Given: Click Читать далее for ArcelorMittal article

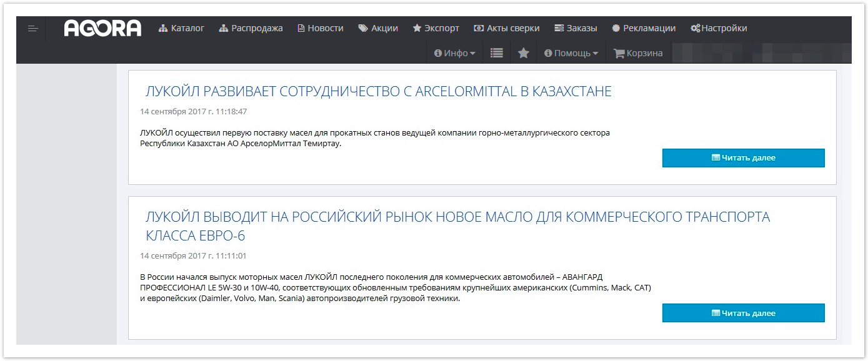Looking at the screenshot, I should coord(744,158).
